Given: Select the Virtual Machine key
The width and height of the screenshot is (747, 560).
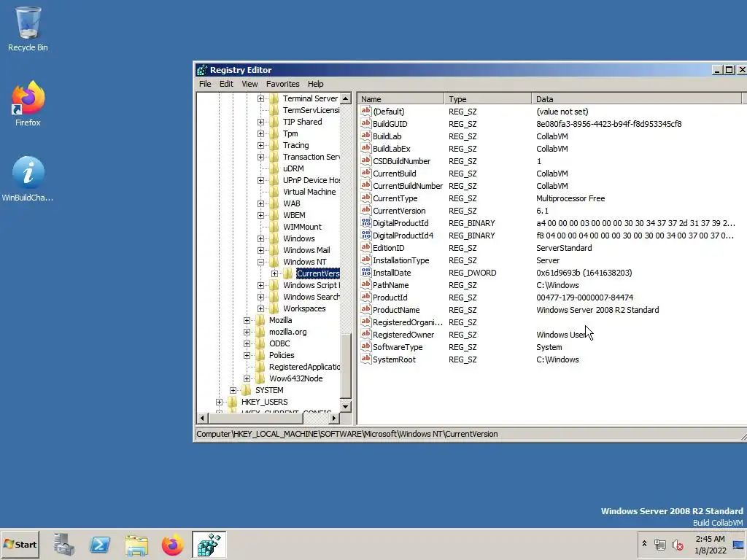Looking at the screenshot, I should (309, 192).
